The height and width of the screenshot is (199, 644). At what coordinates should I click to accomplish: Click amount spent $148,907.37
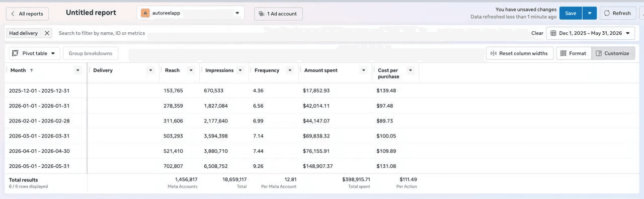(318, 166)
